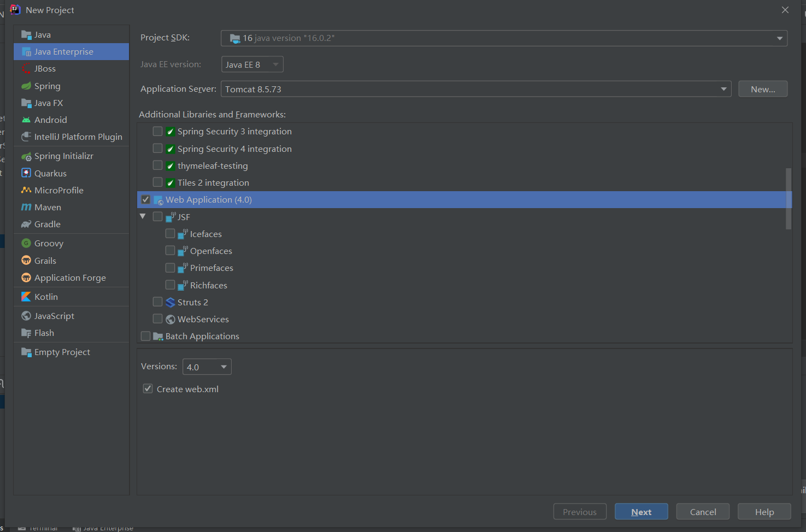Click the JBoss icon in sidebar
806x532 pixels.
(x=26, y=69)
